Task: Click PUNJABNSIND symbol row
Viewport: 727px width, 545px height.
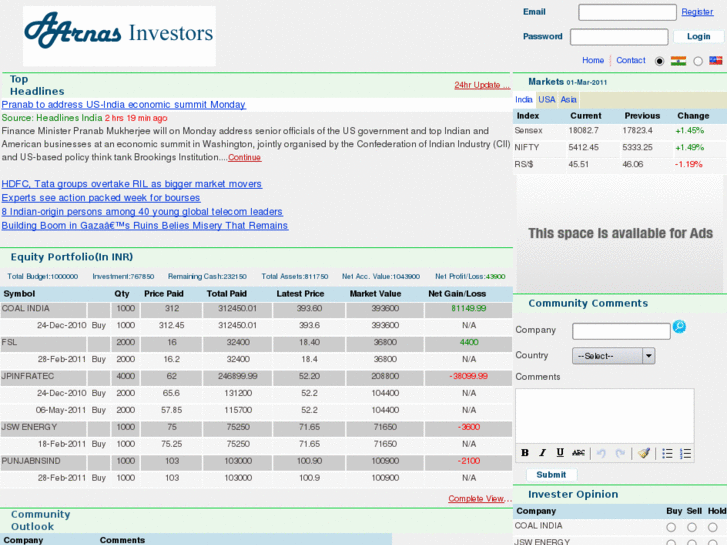Action: pos(256,461)
